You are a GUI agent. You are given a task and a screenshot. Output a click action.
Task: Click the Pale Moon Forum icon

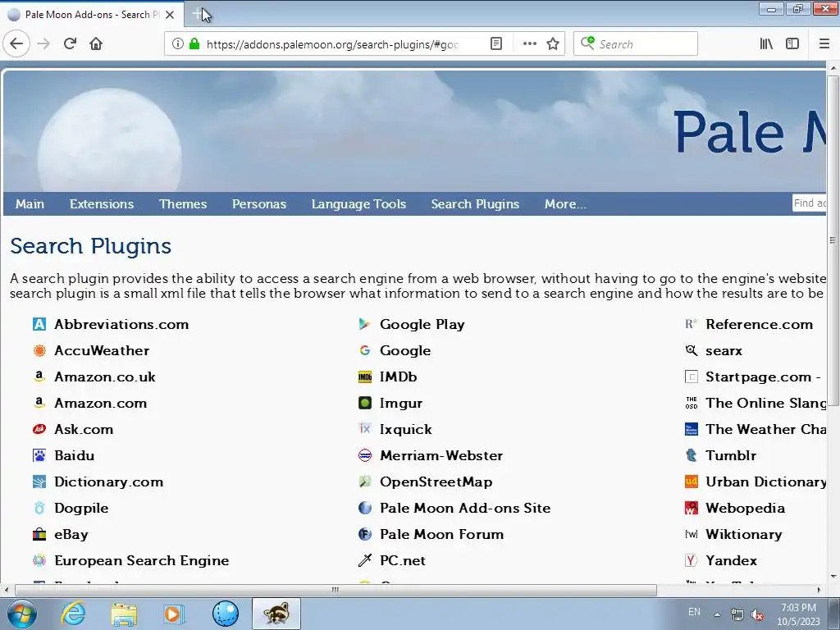point(365,534)
